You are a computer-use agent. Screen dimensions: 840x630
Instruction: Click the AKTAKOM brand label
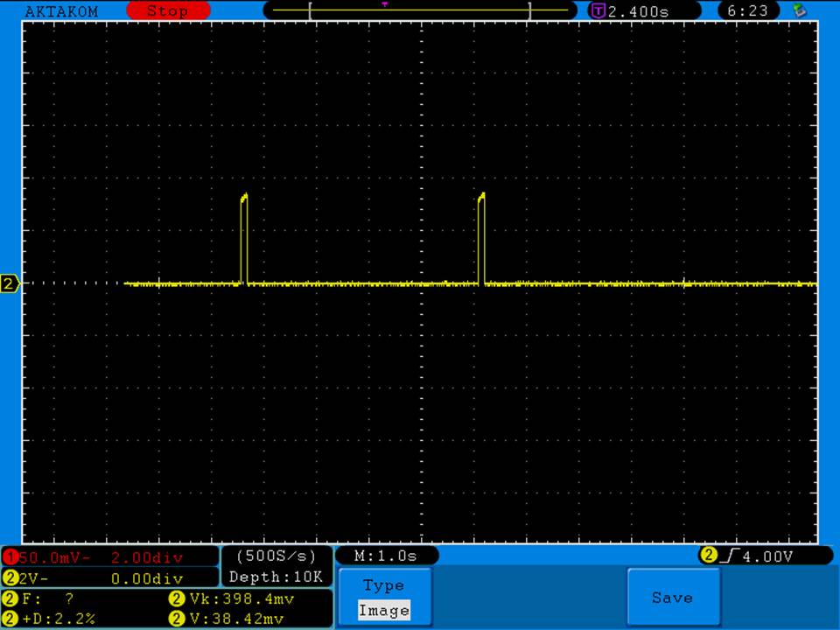tap(61, 11)
